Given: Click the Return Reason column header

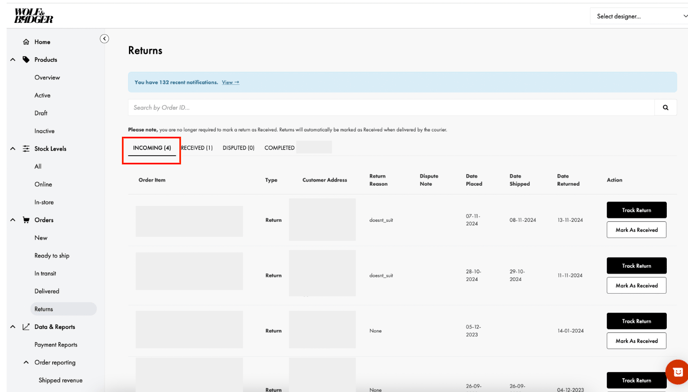Looking at the screenshot, I should point(378,180).
